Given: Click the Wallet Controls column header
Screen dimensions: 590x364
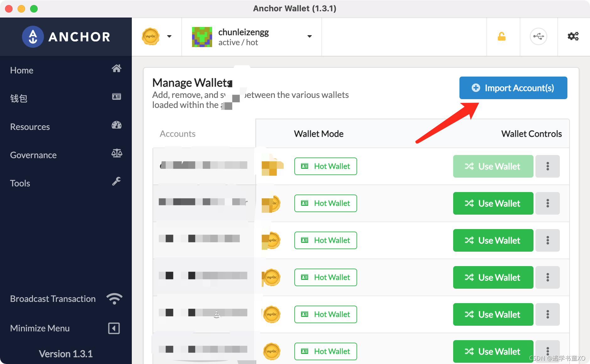Looking at the screenshot, I should click(x=531, y=134).
